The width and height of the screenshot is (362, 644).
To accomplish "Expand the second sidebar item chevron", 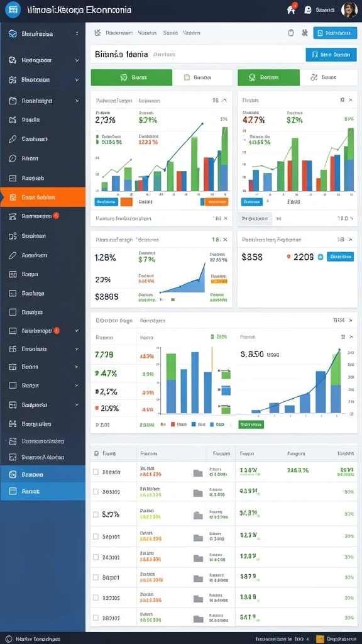I will pos(77,60).
